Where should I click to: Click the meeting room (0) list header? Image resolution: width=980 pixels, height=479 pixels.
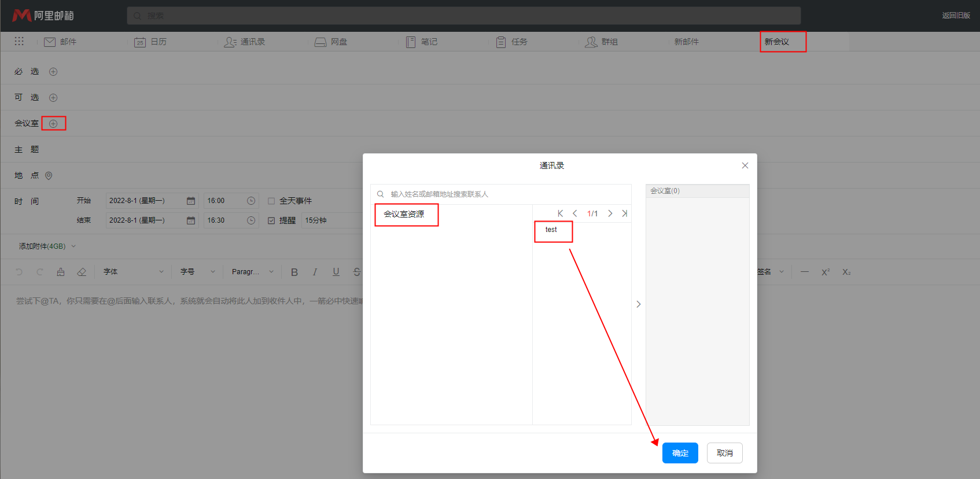tap(698, 191)
